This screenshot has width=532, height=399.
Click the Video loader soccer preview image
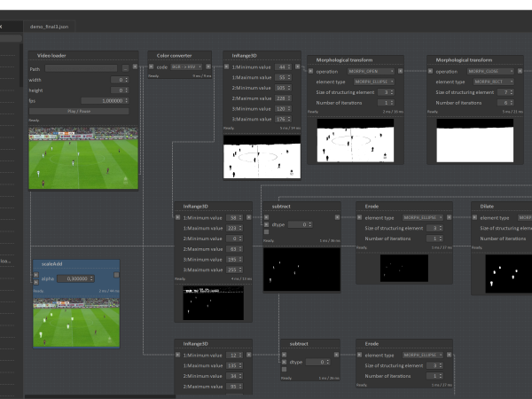[x=83, y=158]
